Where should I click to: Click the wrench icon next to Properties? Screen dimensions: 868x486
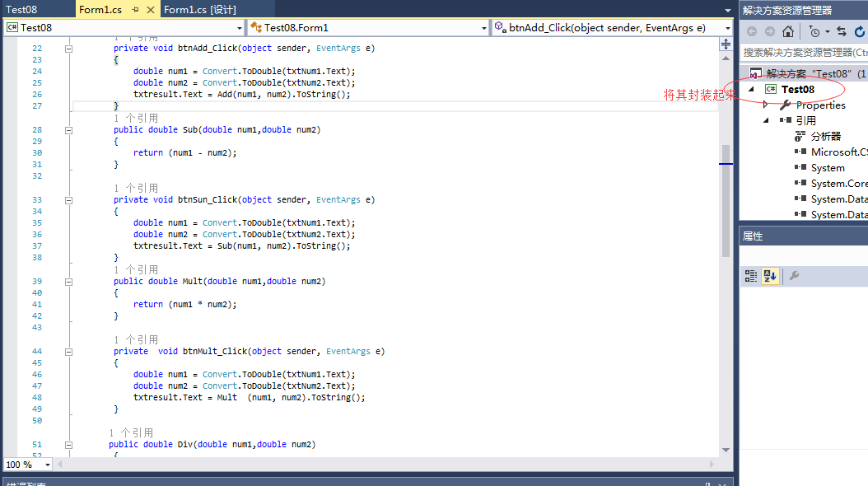pos(785,105)
